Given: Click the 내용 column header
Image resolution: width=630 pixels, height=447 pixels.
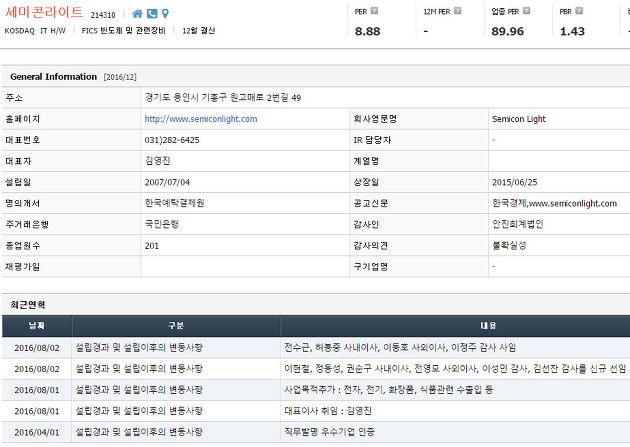Looking at the screenshot, I should (455, 326).
